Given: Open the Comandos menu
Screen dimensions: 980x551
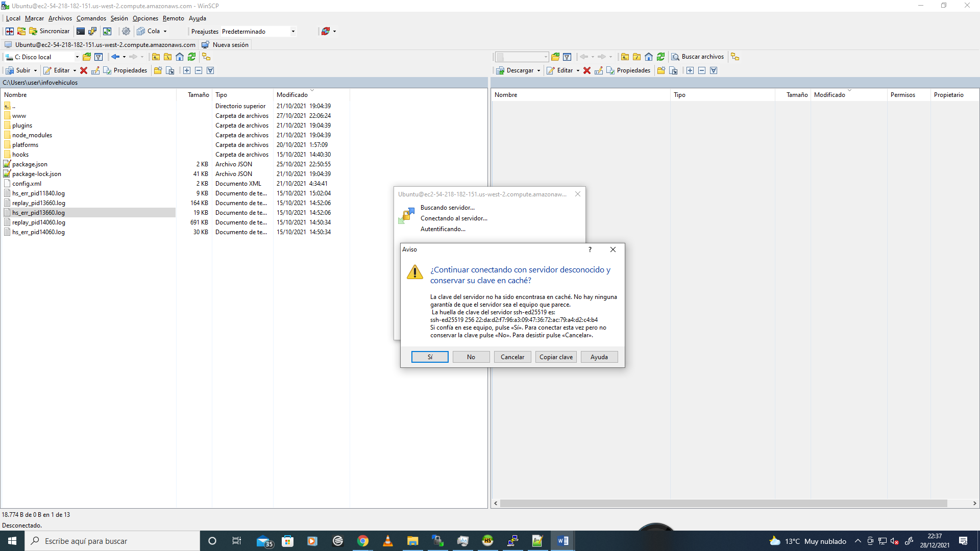Looking at the screenshot, I should click(91, 18).
